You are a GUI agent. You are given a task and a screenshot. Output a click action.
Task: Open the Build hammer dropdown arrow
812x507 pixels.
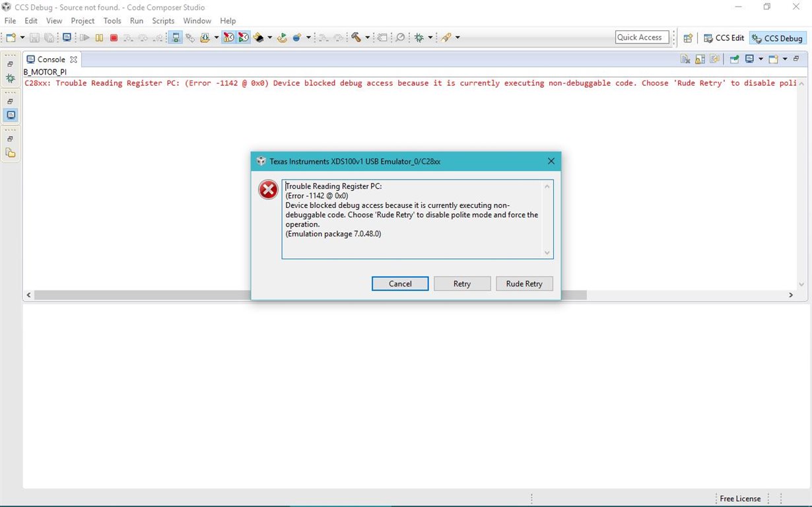pyautogui.click(x=367, y=38)
